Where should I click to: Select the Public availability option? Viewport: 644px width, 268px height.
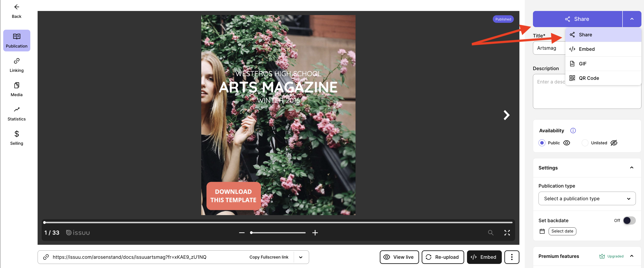click(x=542, y=143)
